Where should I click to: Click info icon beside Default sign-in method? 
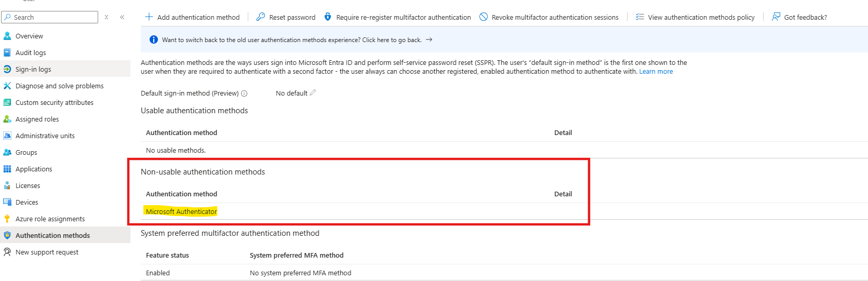pos(244,93)
